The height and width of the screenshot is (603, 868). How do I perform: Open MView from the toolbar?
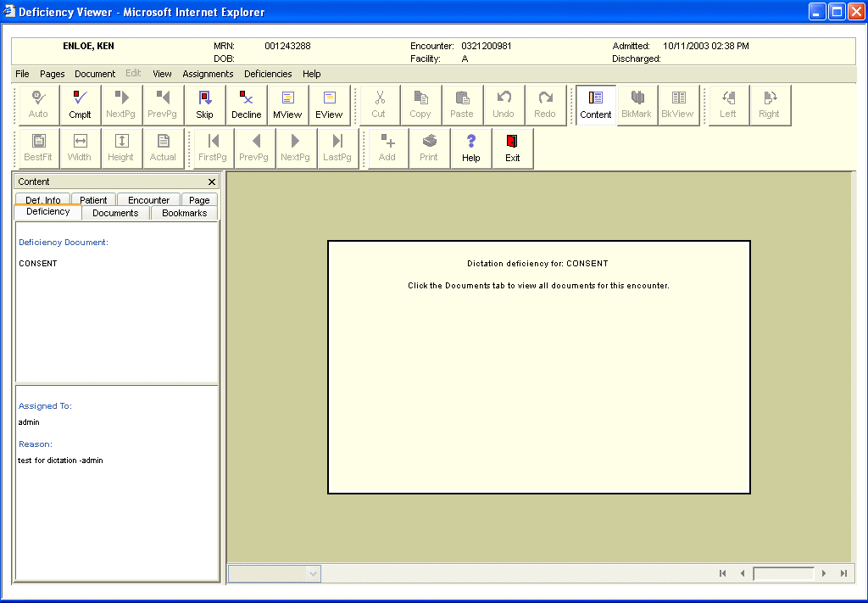[288, 105]
